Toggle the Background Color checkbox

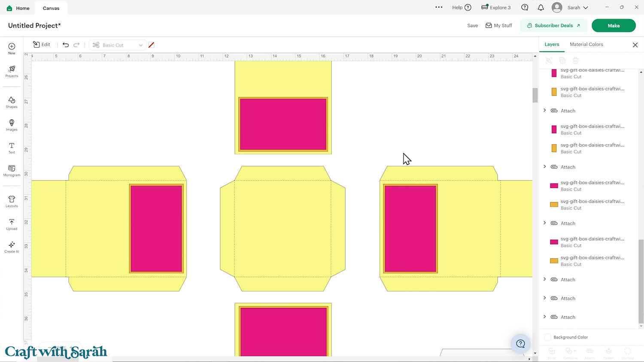click(x=548, y=337)
